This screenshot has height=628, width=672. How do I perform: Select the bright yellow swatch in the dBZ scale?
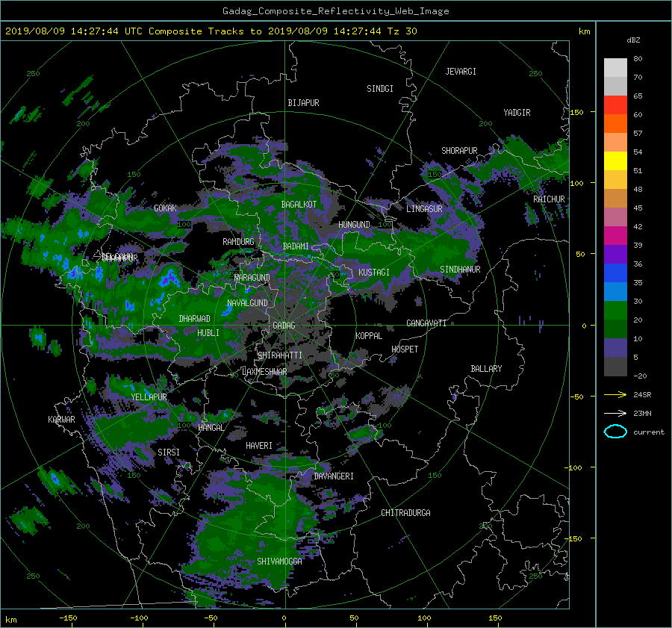pyautogui.click(x=615, y=161)
